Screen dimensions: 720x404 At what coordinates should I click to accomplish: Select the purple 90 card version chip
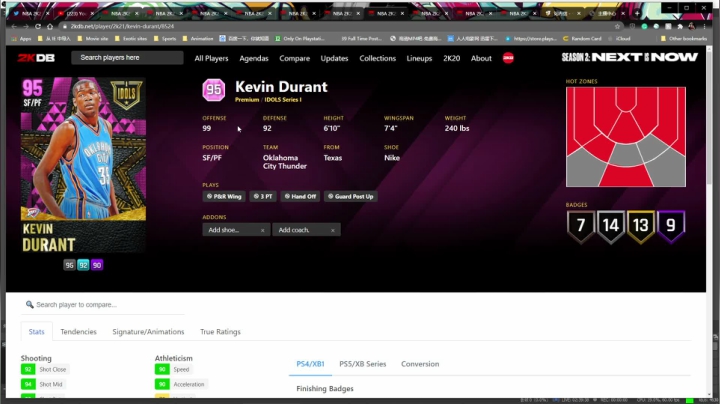coord(97,265)
